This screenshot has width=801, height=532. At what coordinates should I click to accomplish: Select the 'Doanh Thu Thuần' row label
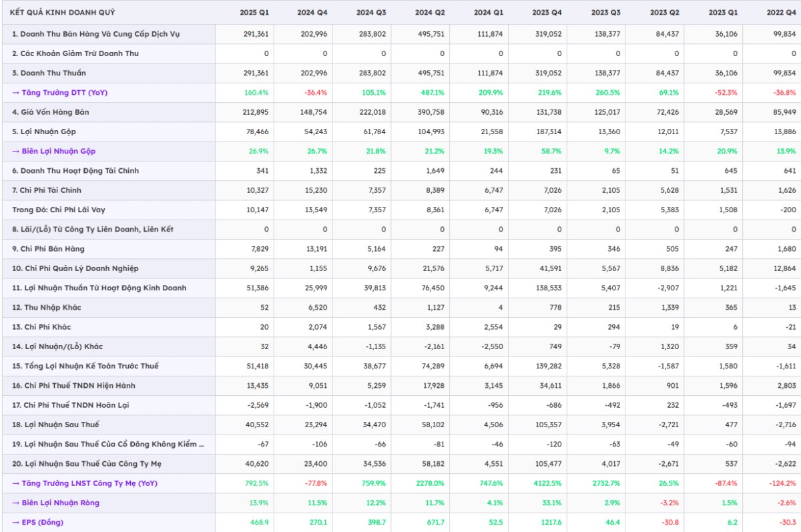pyautogui.click(x=49, y=73)
